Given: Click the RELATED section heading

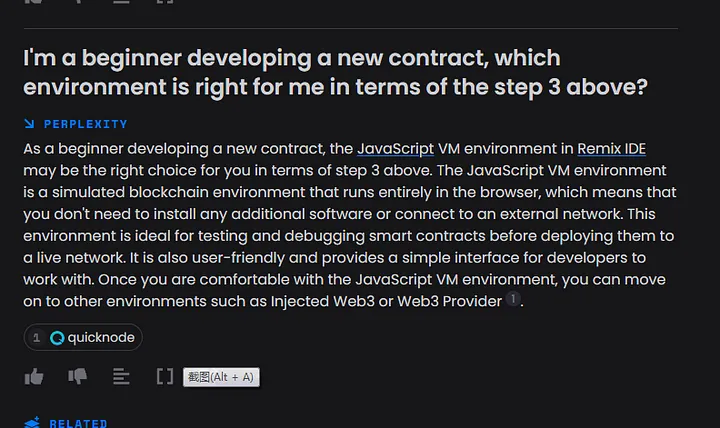Looking at the screenshot, I should pyautogui.click(x=78, y=423).
